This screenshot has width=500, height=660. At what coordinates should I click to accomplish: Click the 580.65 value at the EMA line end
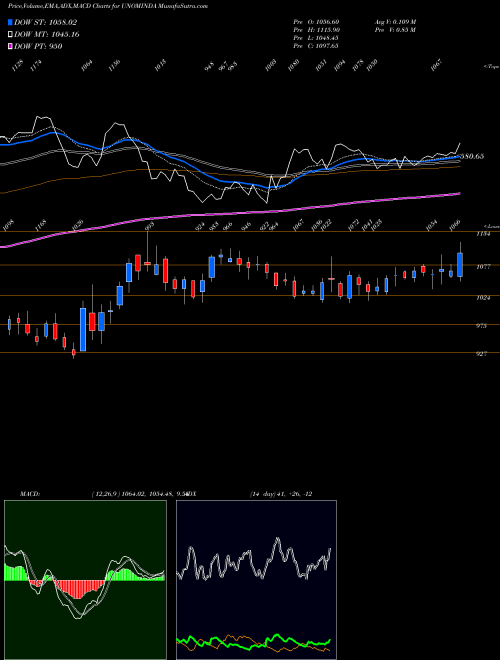click(x=472, y=156)
